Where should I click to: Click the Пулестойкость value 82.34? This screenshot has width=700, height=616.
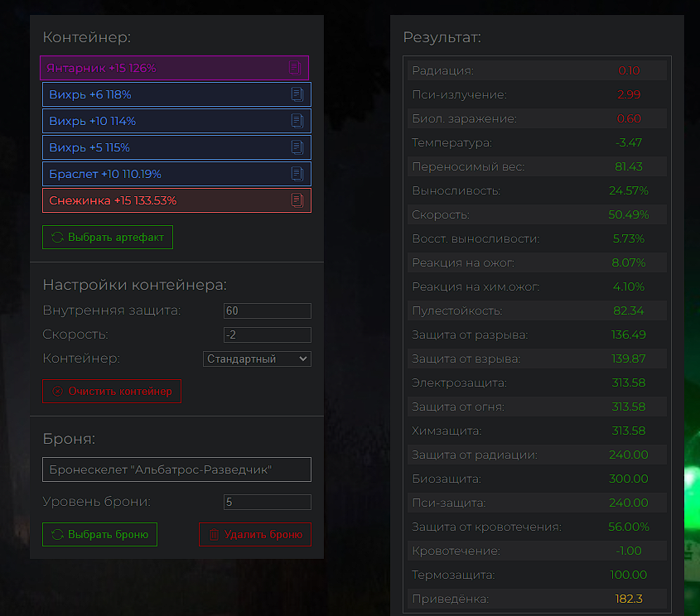click(x=629, y=310)
